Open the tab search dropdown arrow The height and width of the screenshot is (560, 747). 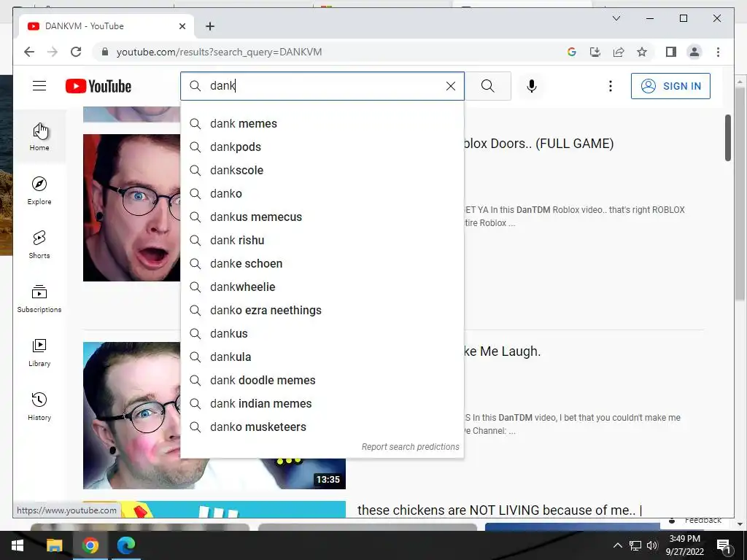click(x=616, y=18)
